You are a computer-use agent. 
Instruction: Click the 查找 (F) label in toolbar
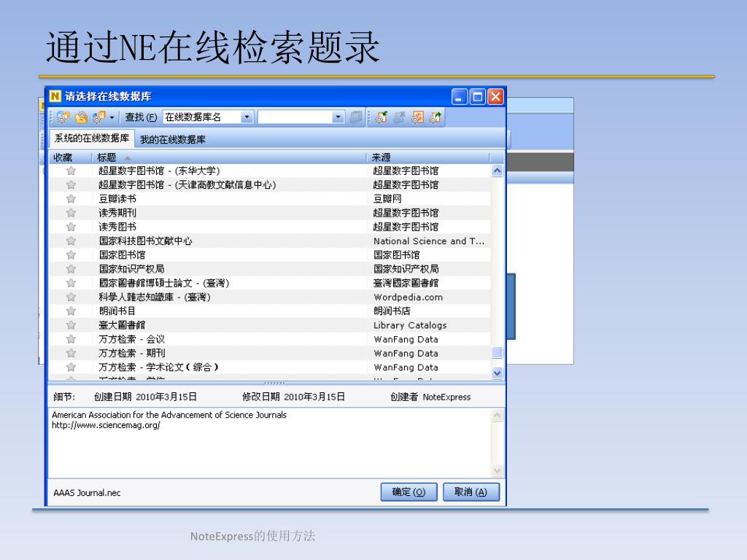pyautogui.click(x=141, y=117)
